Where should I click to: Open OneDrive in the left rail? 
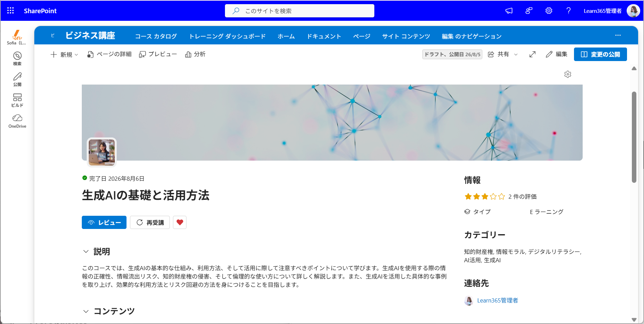coord(17,121)
